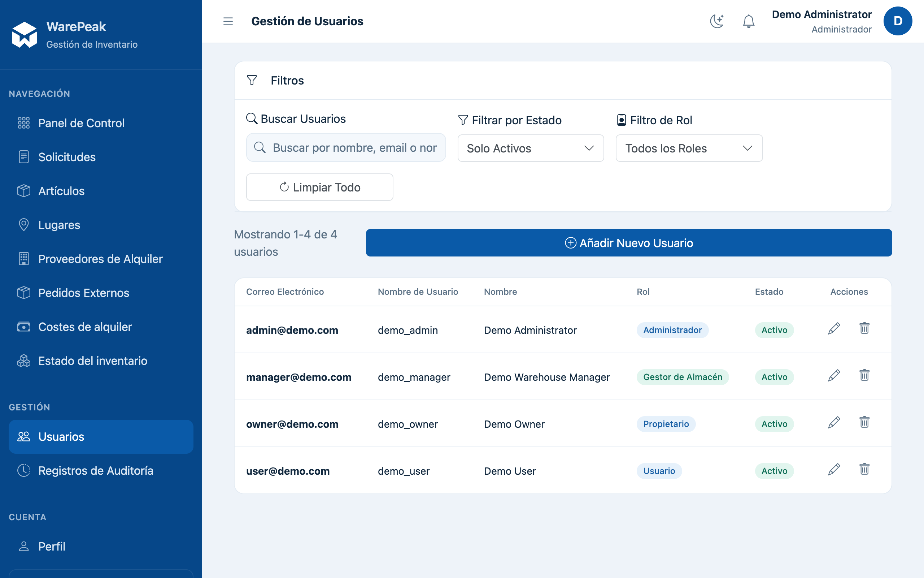Click the Usuario role badge
Viewport: 924px width, 578px height.
click(659, 471)
